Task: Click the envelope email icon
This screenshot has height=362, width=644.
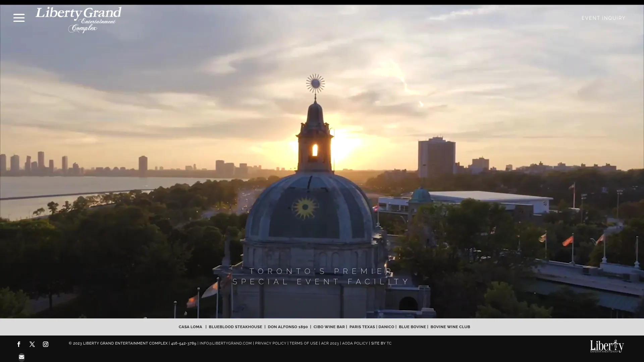Action: click(x=21, y=357)
